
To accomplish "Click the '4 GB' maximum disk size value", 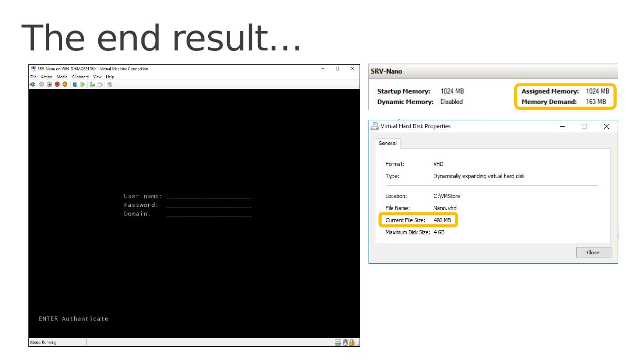I will coord(439,232).
